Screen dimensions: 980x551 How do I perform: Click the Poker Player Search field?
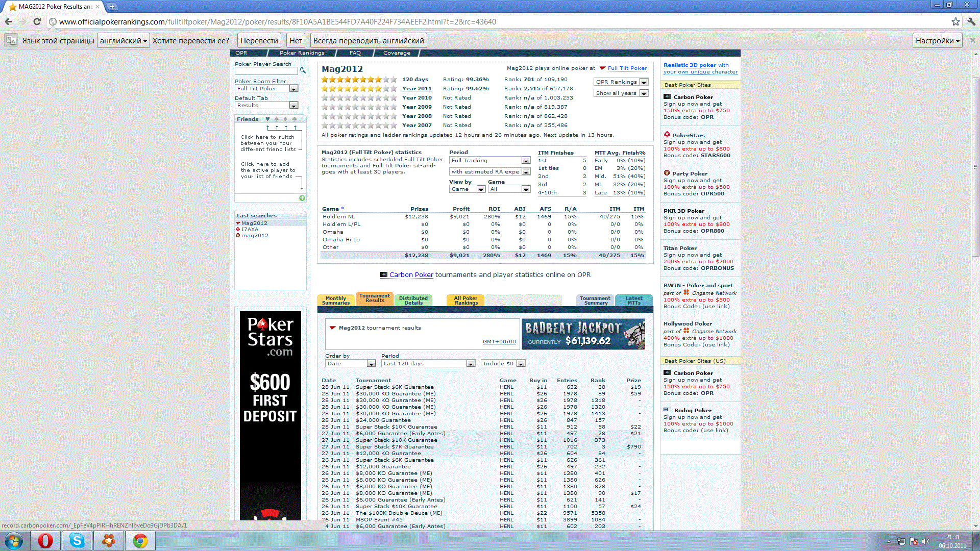tap(266, 71)
